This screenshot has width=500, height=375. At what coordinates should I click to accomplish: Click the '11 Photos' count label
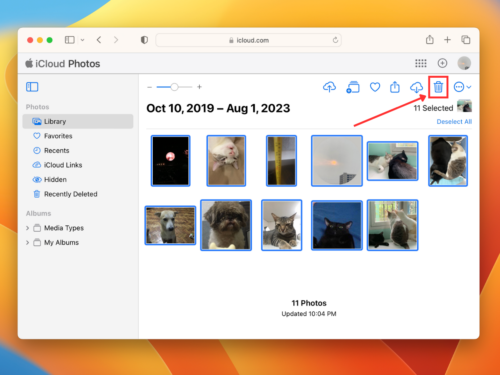pyautogui.click(x=309, y=303)
